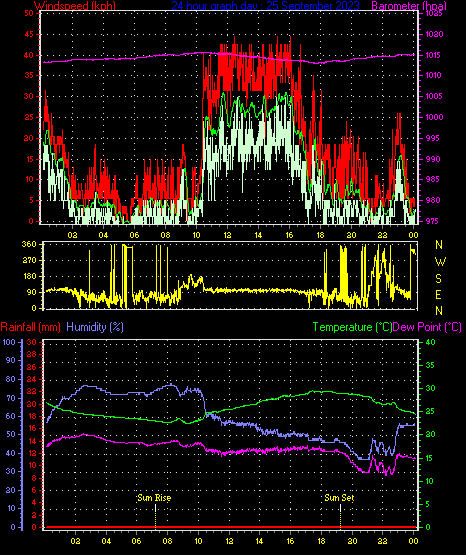Select the 'Rainfall (mm)' legend label
The image size is (466, 555).
[30, 327]
